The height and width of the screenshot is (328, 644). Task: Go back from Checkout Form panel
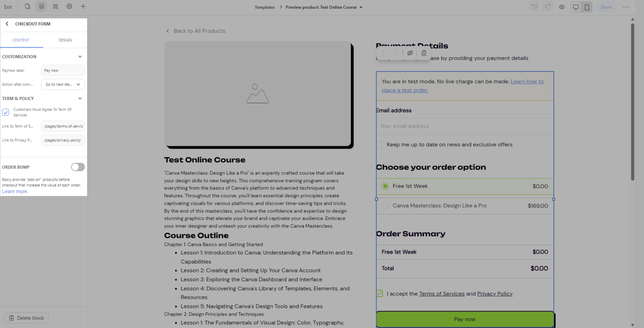click(x=7, y=24)
